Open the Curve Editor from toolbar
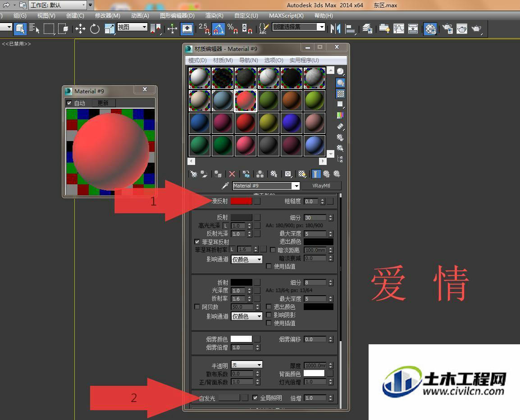Image resolution: width=520 pixels, height=420 pixels. click(399, 29)
